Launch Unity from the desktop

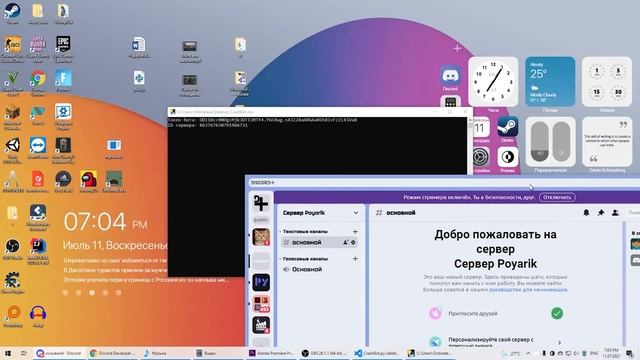click(12, 148)
